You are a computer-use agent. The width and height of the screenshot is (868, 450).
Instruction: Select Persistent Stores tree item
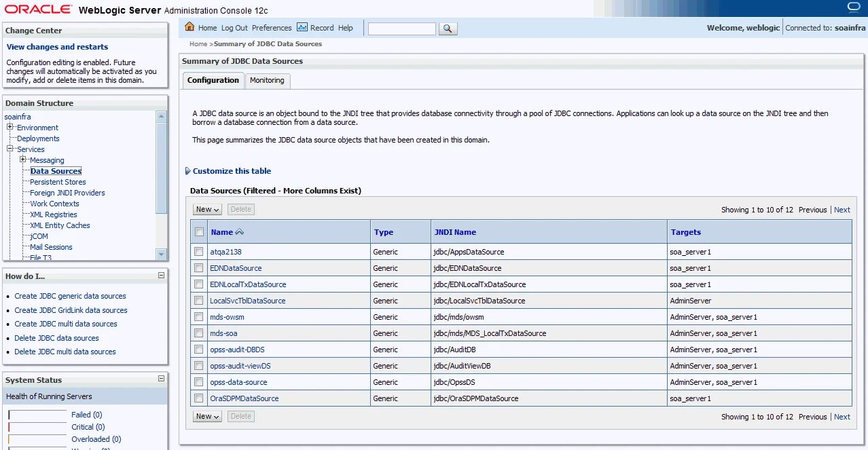58,182
